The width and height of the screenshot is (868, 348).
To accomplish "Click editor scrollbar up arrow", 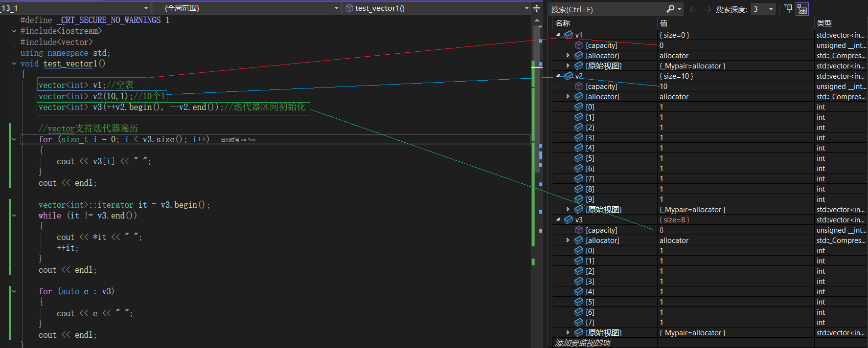I will click(x=537, y=20).
